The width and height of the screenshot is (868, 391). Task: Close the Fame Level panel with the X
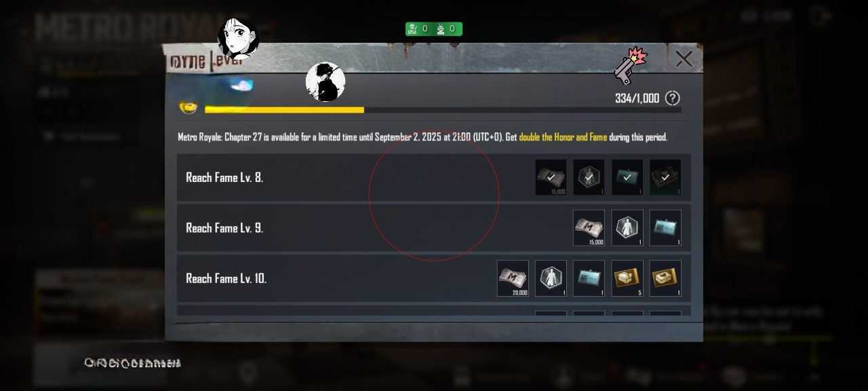pyautogui.click(x=684, y=59)
